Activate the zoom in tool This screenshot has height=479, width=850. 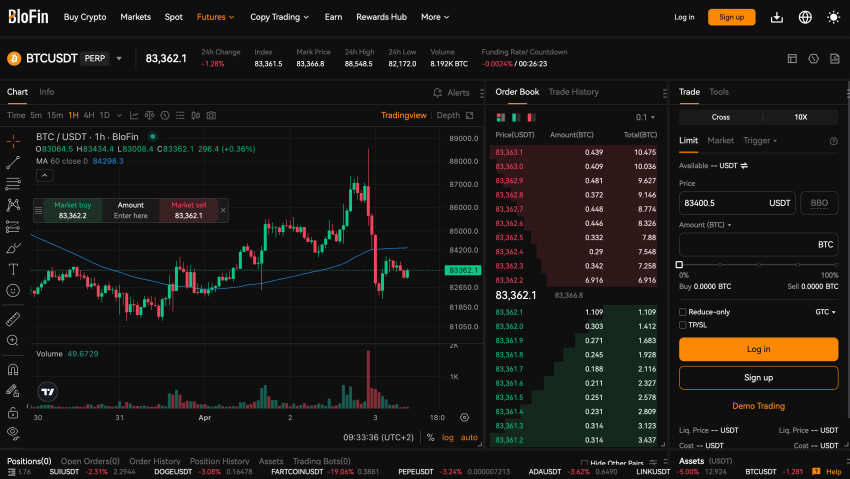(13, 340)
